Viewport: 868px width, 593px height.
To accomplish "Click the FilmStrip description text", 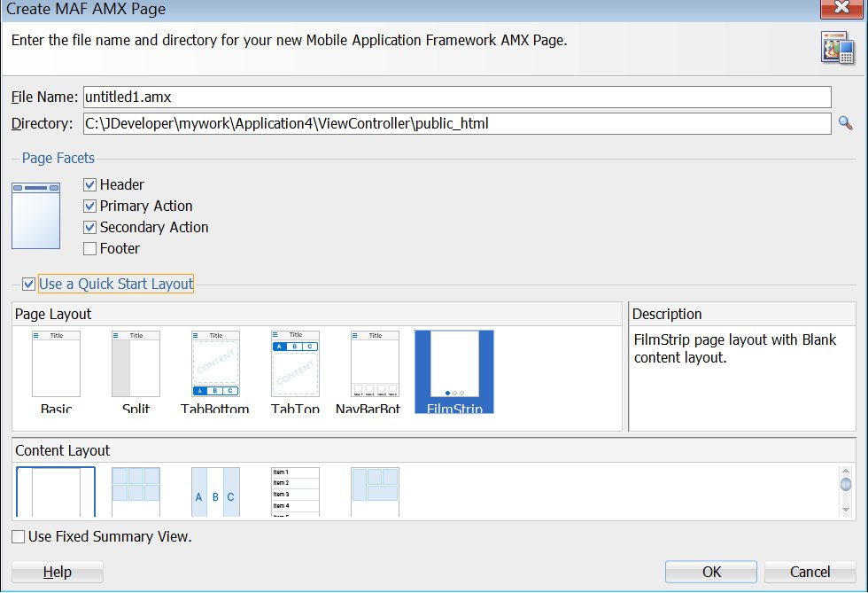I will pyautogui.click(x=734, y=348).
